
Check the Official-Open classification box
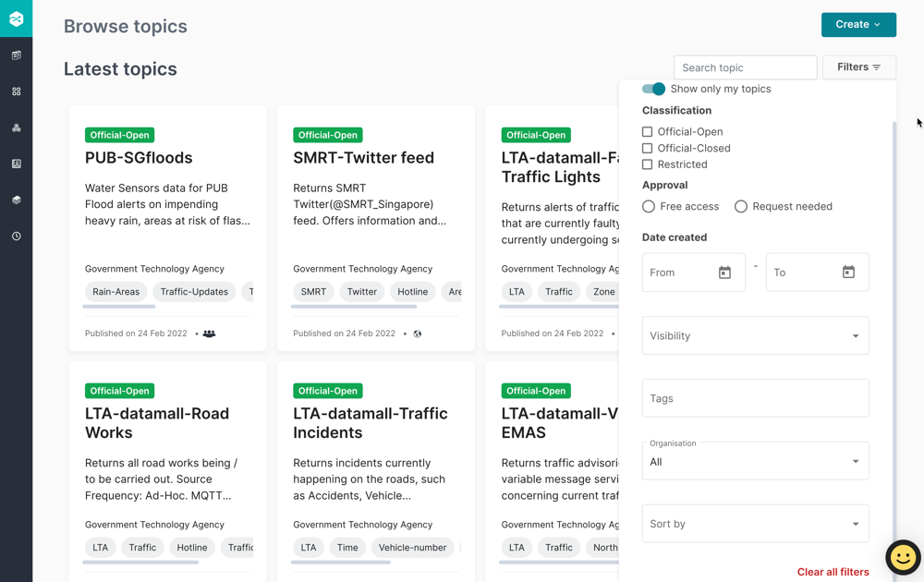click(x=648, y=132)
